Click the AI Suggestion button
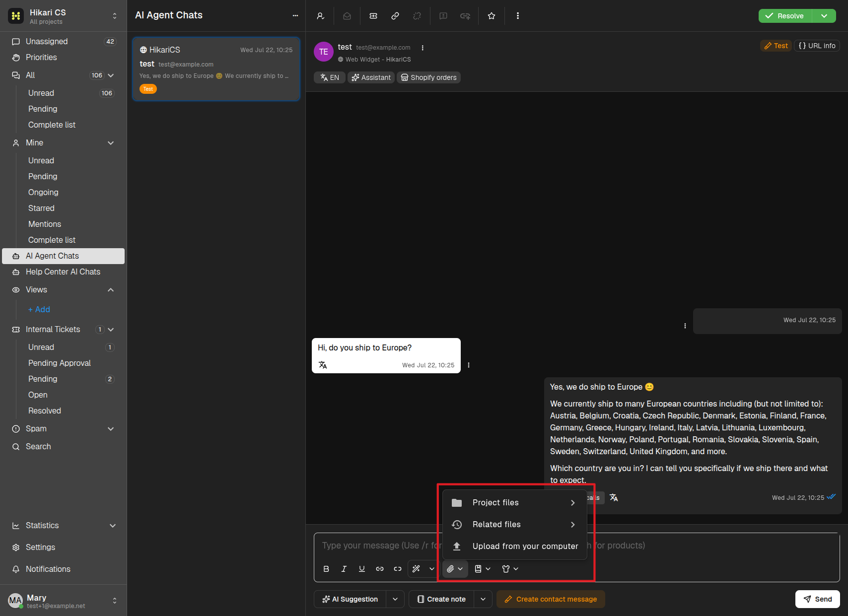 point(350,599)
